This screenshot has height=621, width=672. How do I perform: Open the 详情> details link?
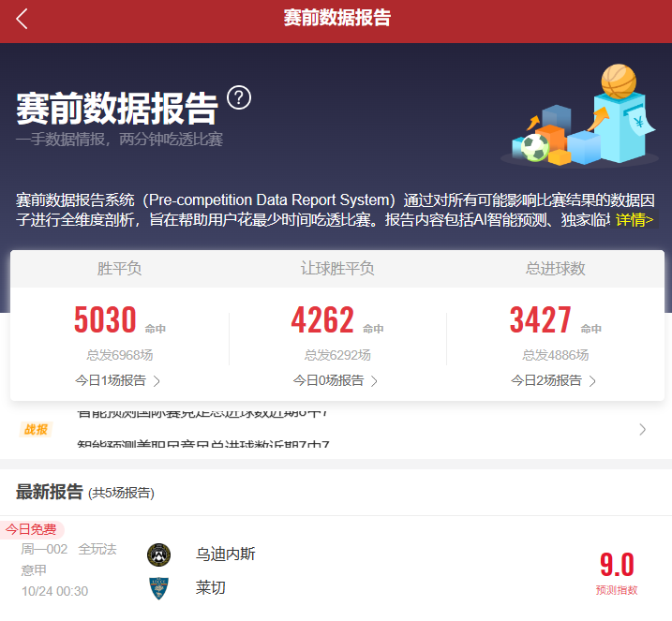[x=635, y=220]
